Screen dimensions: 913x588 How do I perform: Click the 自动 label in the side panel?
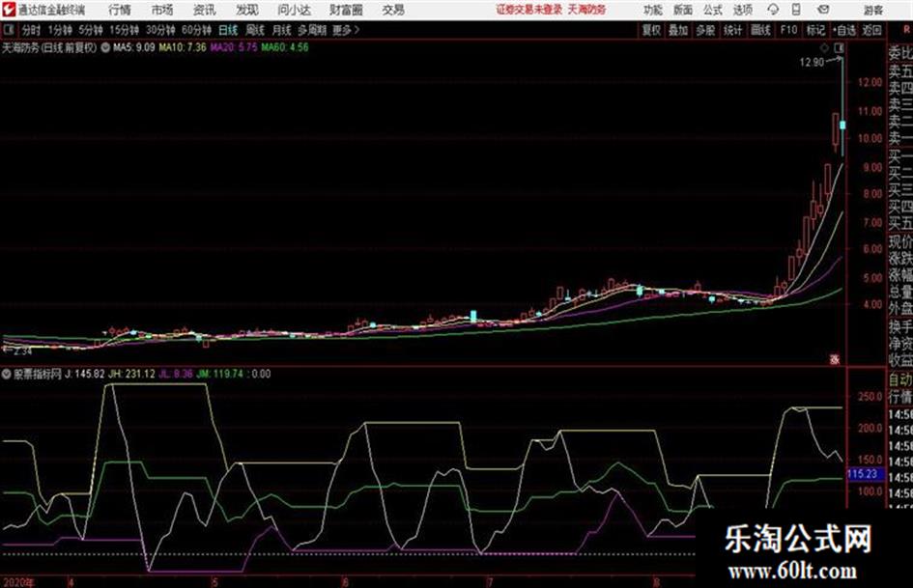click(x=900, y=380)
